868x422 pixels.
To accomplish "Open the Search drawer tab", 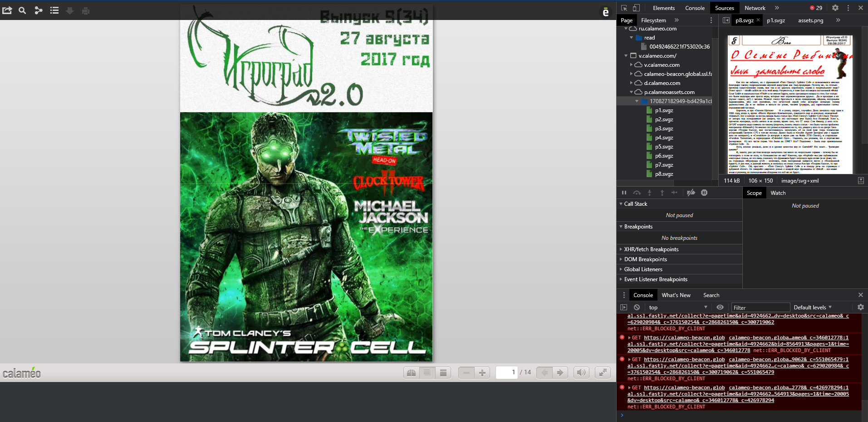I will click(711, 295).
